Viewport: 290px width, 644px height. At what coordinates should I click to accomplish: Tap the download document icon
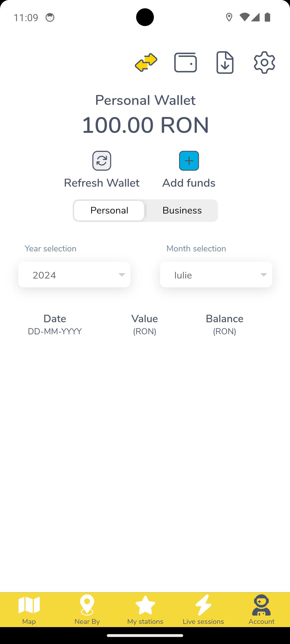pyautogui.click(x=225, y=63)
